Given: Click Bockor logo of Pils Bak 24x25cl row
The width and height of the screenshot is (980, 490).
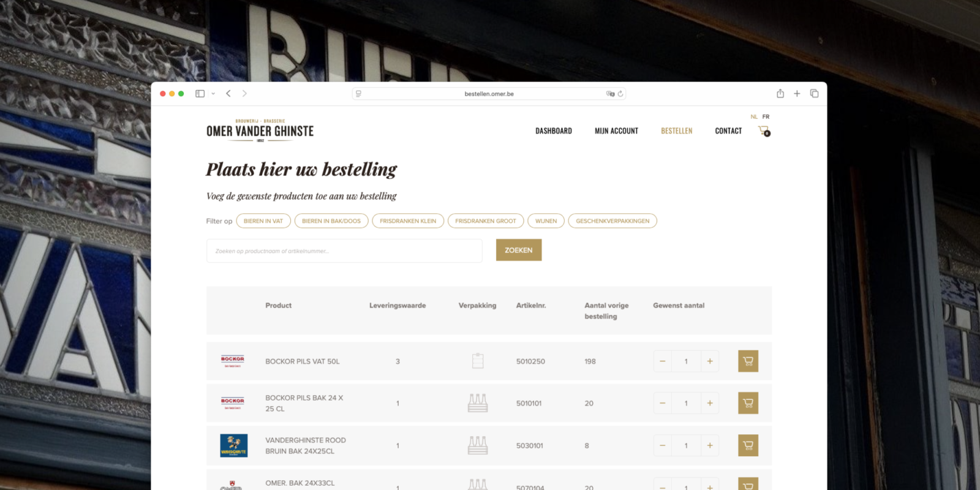Looking at the screenshot, I should (x=233, y=403).
